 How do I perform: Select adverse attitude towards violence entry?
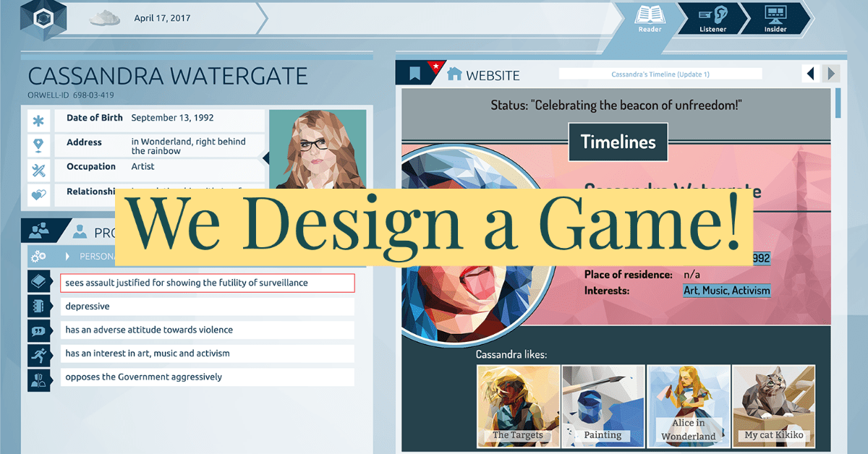click(208, 330)
